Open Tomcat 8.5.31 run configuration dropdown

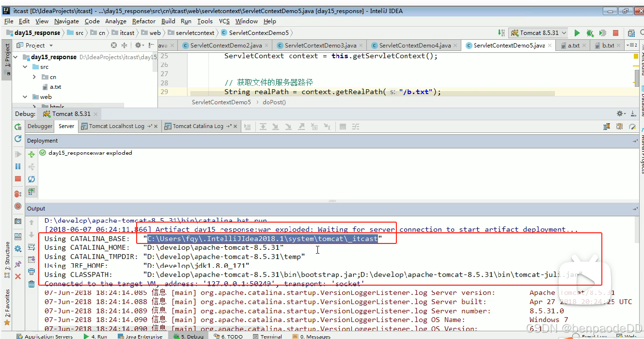coord(539,33)
